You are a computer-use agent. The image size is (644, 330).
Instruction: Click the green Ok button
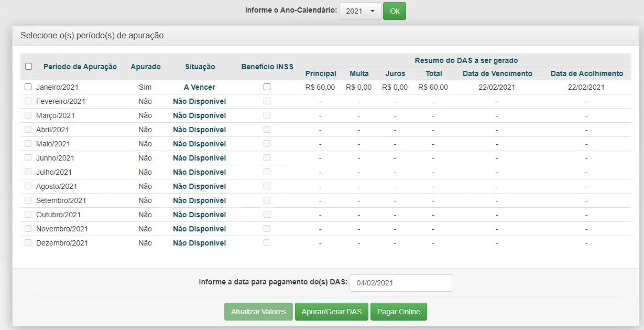click(394, 11)
